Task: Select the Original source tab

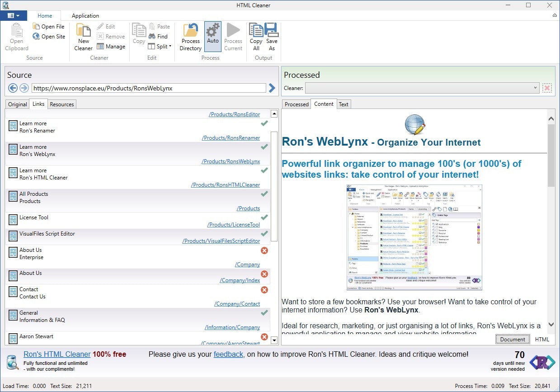Action: [18, 104]
